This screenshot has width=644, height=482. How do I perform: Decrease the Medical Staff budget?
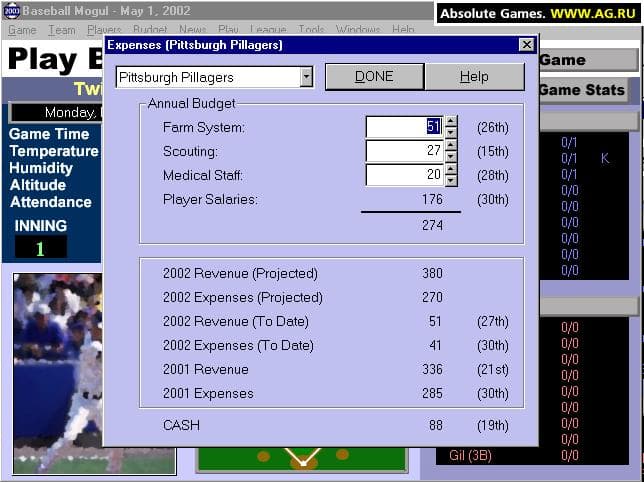point(451,180)
